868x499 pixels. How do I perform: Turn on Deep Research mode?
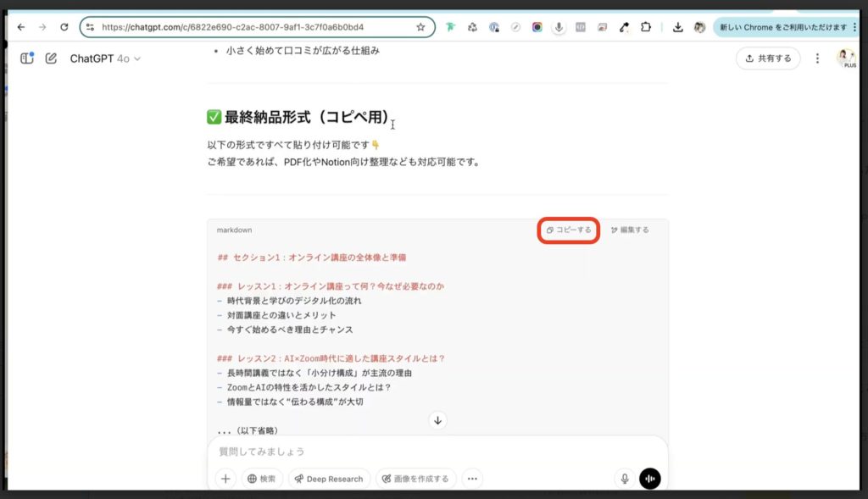[329, 479]
